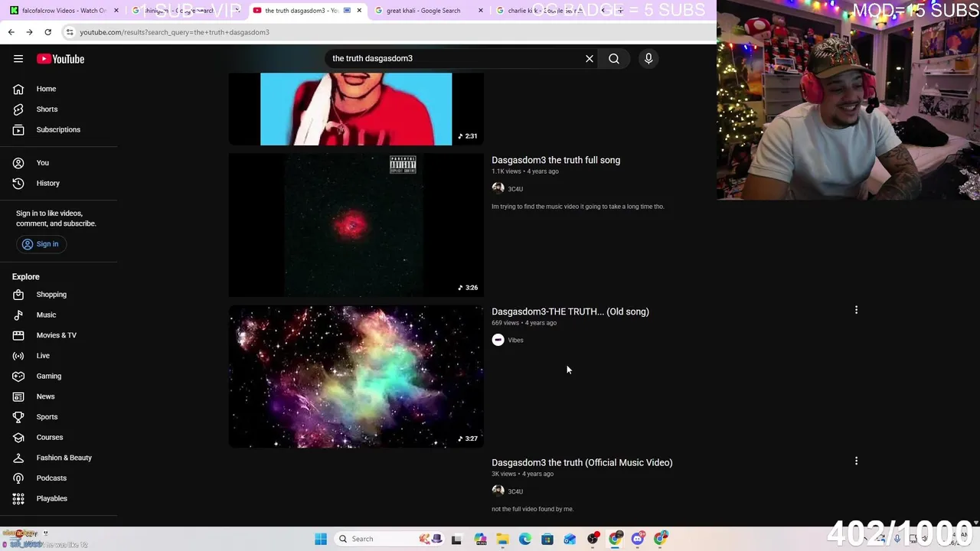Image resolution: width=980 pixels, height=551 pixels.
Task: Clear the search box with X
Action: point(590,59)
